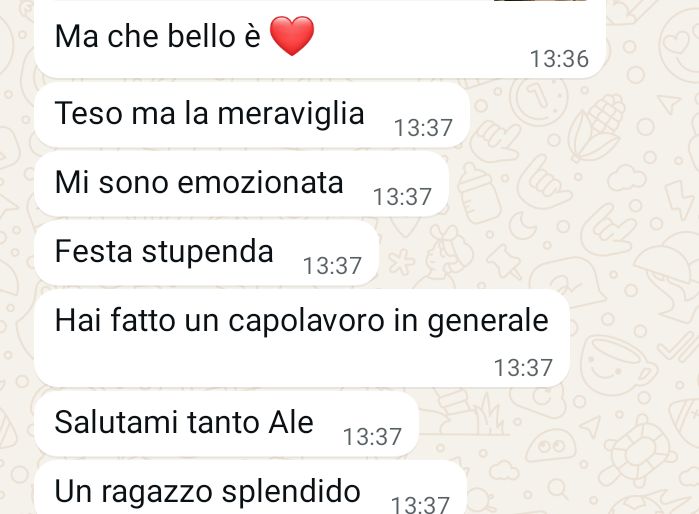Tap the 'Hai fatto un capolavoro in generale' text
The image size is (699, 514).
(301, 321)
